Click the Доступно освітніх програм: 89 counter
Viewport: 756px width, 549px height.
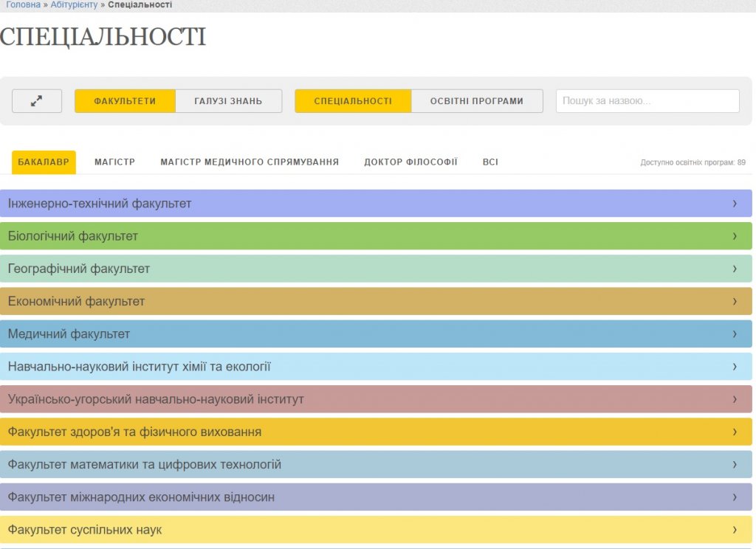[693, 162]
